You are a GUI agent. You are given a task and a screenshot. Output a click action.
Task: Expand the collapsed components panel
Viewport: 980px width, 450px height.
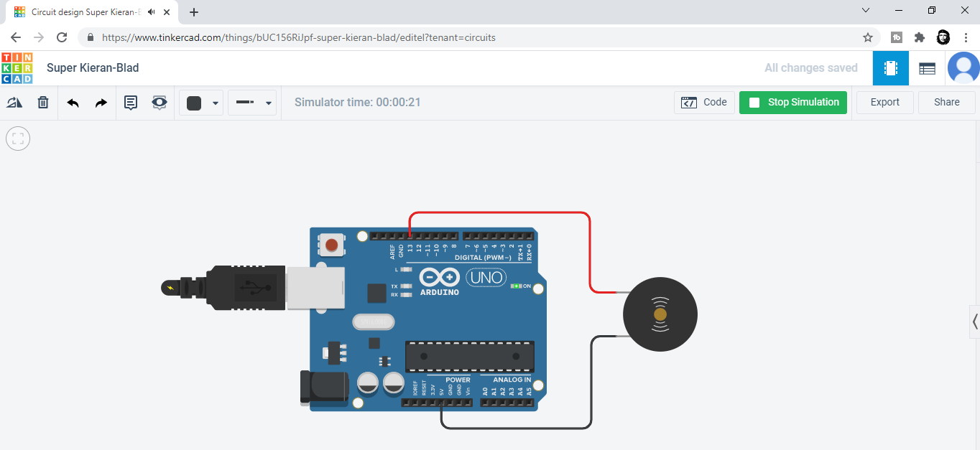click(974, 321)
